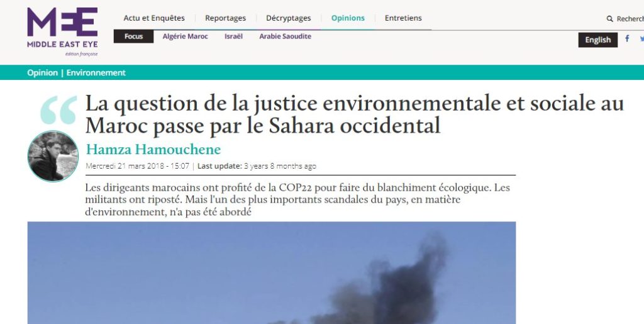Open the Facebook icon link
The image size is (644, 324).
pyautogui.click(x=627, y=38)
